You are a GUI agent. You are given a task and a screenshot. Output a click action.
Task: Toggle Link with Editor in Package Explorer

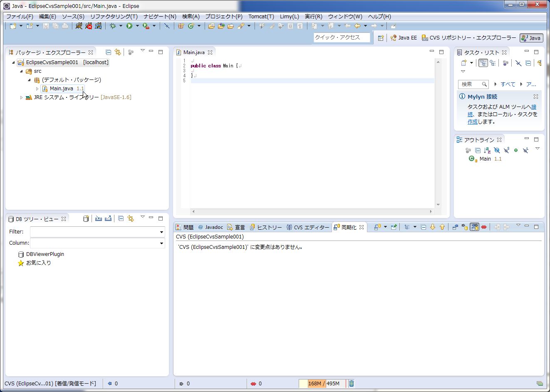tap(118, 52)
